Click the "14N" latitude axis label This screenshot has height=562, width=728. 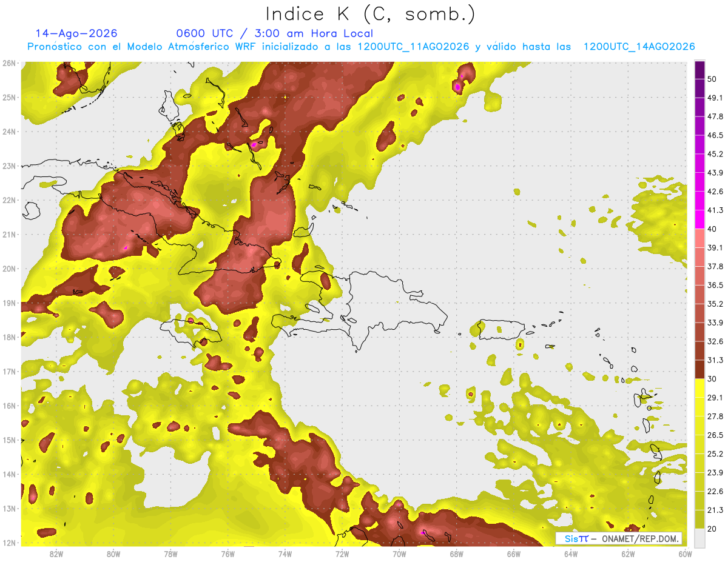click(x=8, y=474)
